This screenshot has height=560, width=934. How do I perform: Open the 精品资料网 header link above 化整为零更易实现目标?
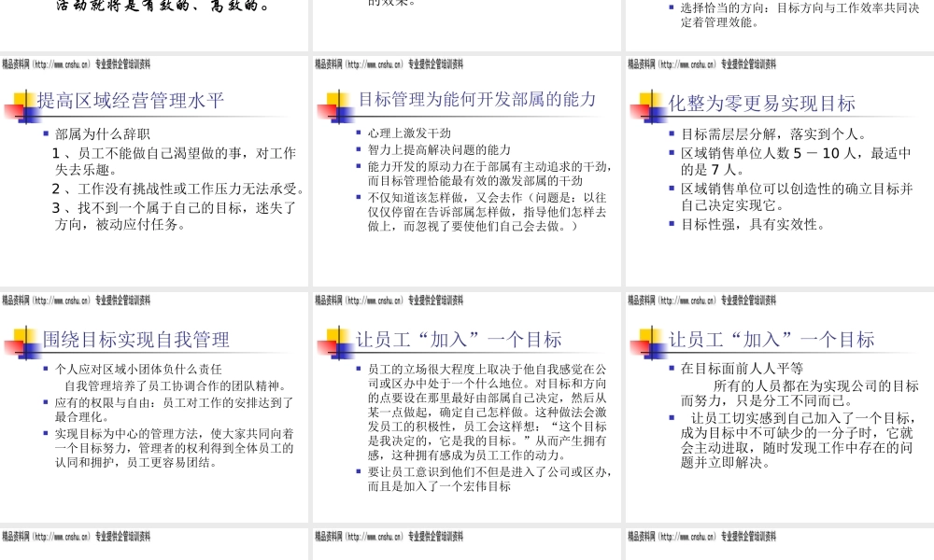pyautogui.click(x=701, y=64)
